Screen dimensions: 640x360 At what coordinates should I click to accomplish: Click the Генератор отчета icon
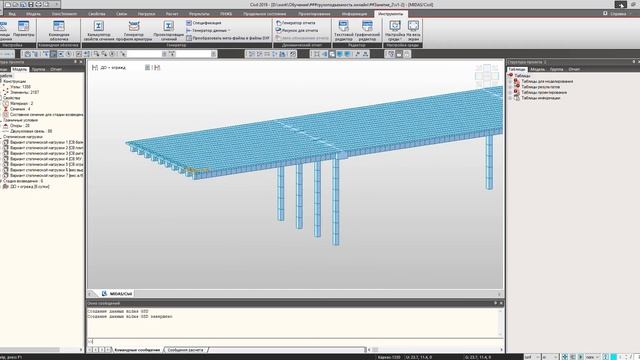(279, 23)
